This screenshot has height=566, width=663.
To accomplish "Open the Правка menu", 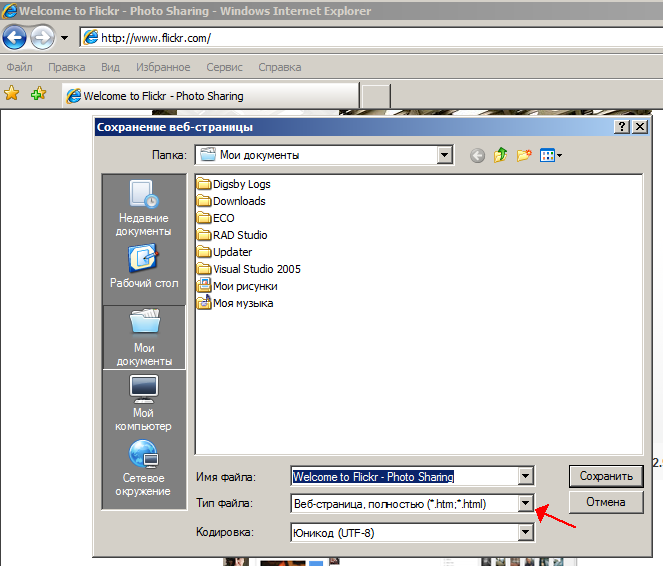I will point(66,67).
